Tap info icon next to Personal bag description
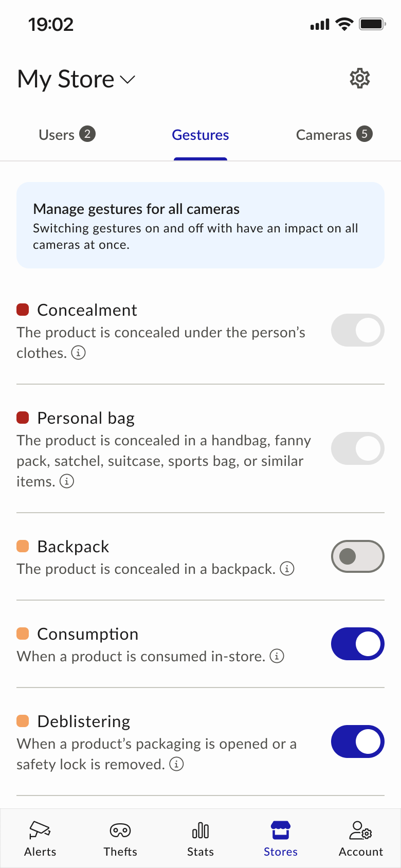Image resolution: width=401 pixels, height=868 pixels. 67,481
